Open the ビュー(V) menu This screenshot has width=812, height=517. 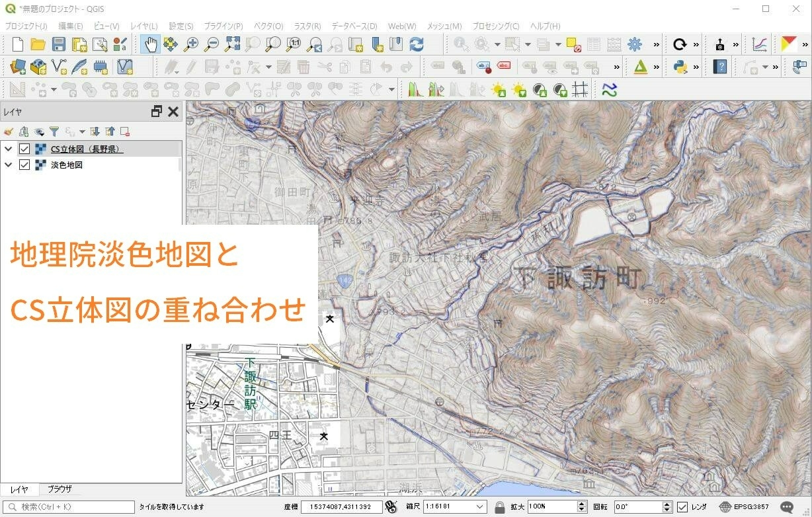tap(106, 26)
